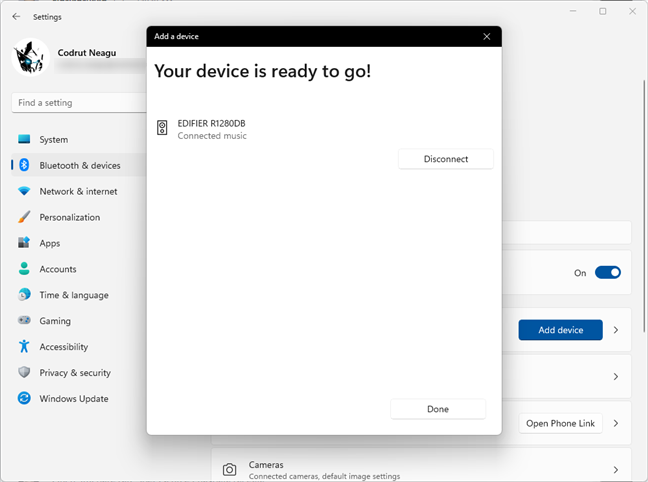
Task: Disconnect the EDIFIER R1280DB speaker
Action: point(446,159)
